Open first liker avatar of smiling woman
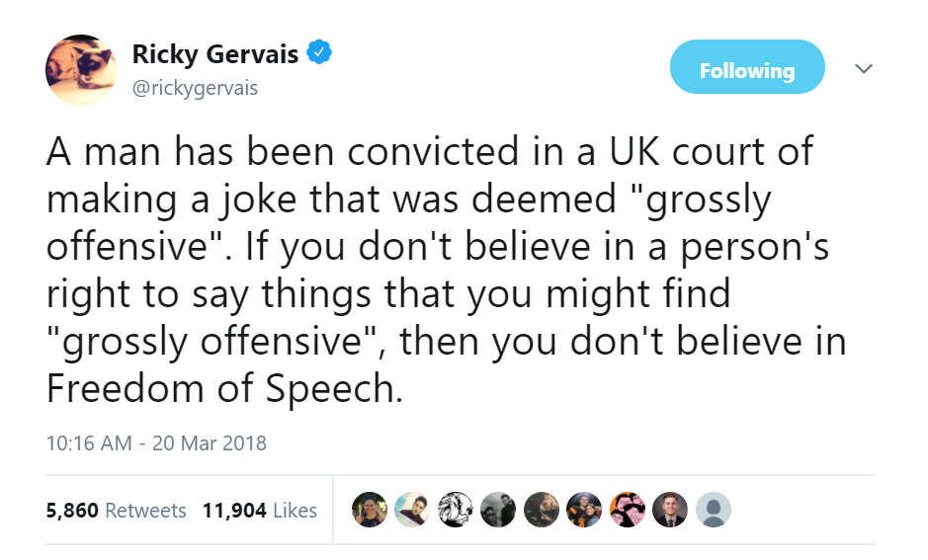 (x=370, y=510)
